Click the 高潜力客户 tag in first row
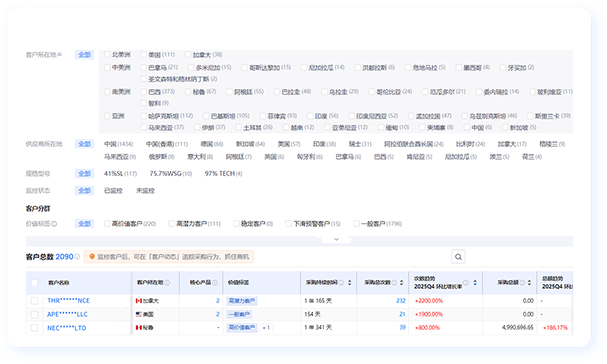Viewport: 607px width, 364px height. coord(242,301)
